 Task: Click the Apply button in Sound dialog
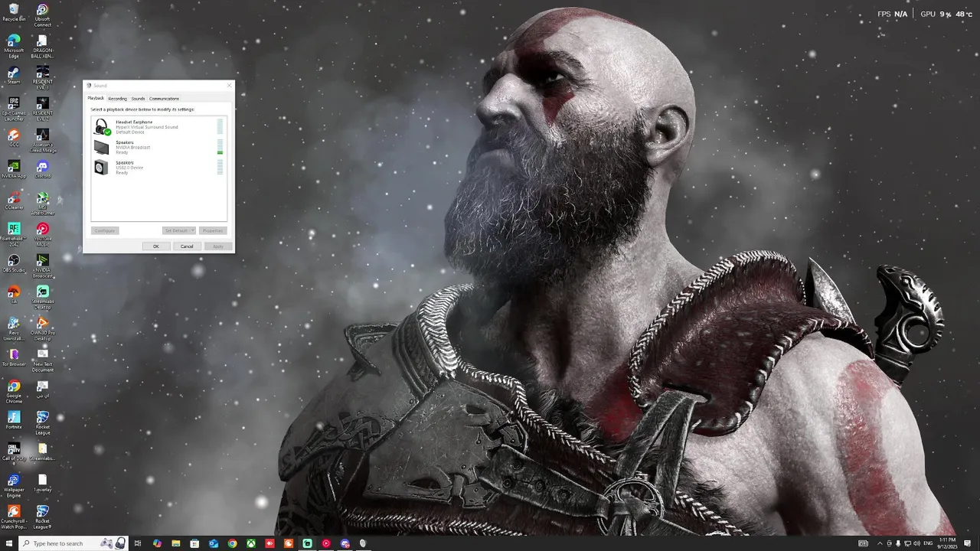click(x=218, y=246)
